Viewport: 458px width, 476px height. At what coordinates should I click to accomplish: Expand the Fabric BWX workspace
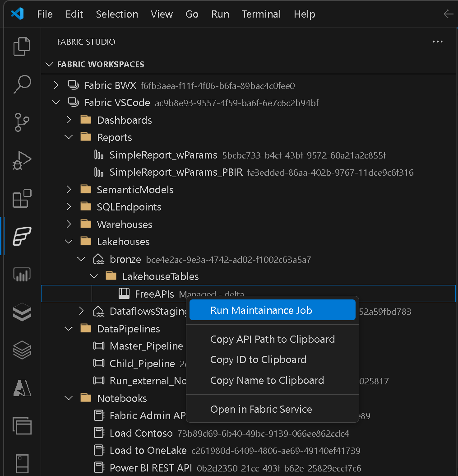[x=56, y=85]
